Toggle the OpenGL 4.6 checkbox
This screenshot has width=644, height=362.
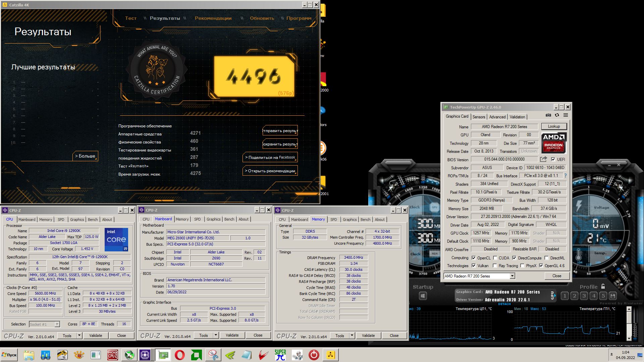(x=541, y=265)
